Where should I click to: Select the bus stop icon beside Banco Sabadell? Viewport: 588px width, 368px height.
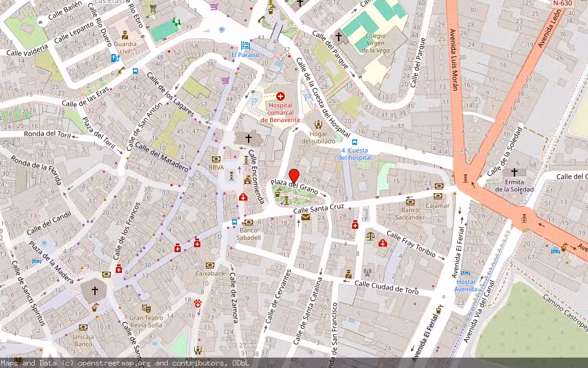235,221
